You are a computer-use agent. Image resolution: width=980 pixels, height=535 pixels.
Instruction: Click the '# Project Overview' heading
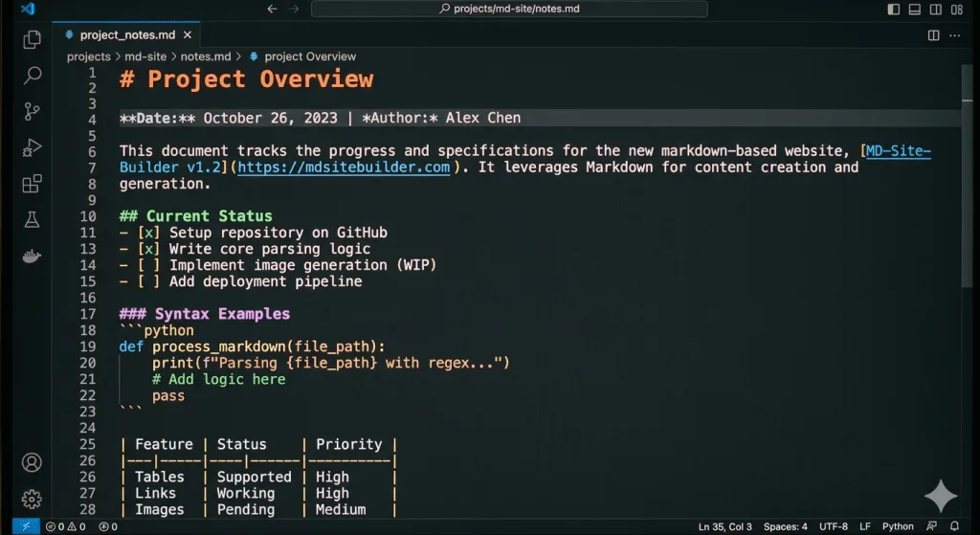246,79
